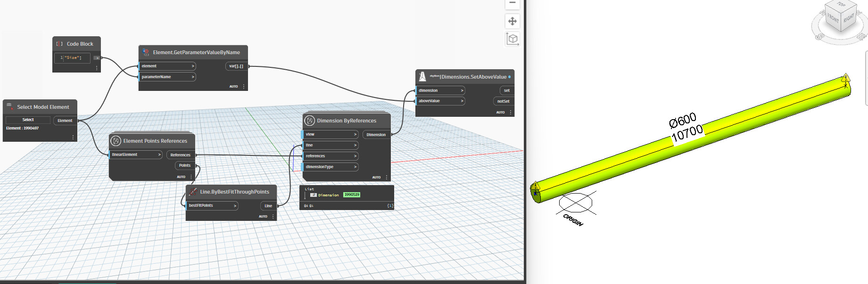Click the Points output port
Viewport: 868px width, 284px height.
click(x=185, y=166)
